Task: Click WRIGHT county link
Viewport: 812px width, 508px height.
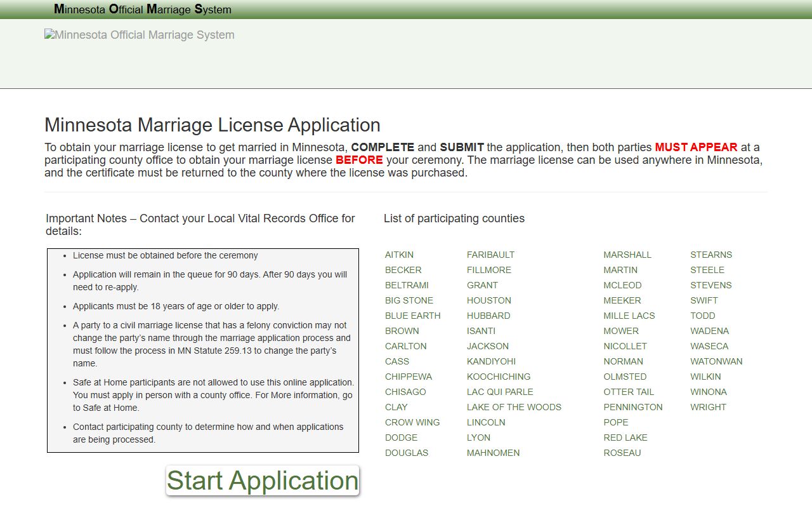Action: click(709, 407)
